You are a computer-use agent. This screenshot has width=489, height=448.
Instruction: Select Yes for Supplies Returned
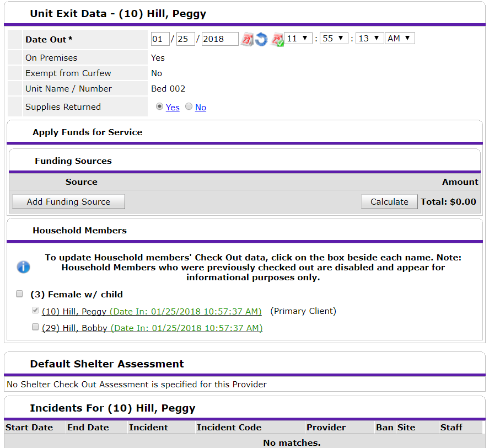(160, 107)
